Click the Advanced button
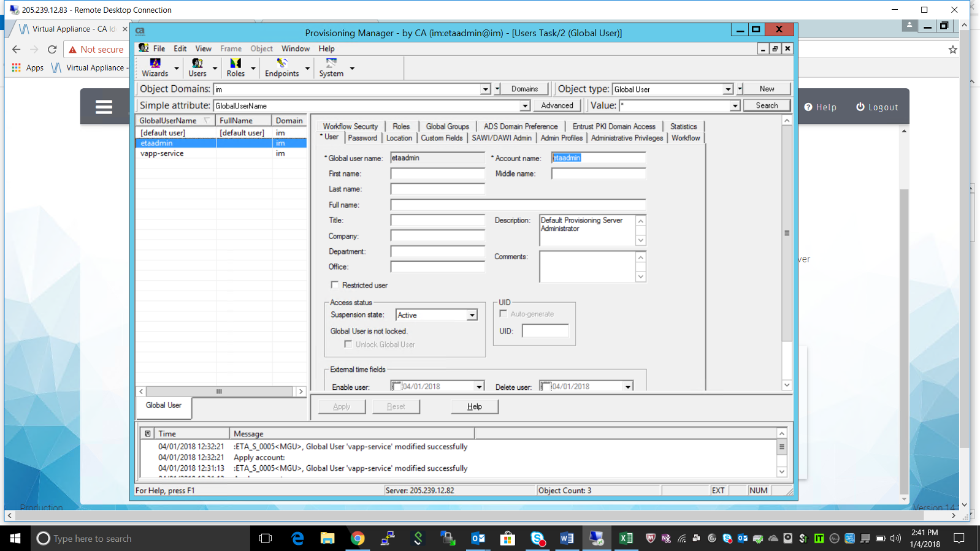980x551 pixels. click(x=557, y=105)
